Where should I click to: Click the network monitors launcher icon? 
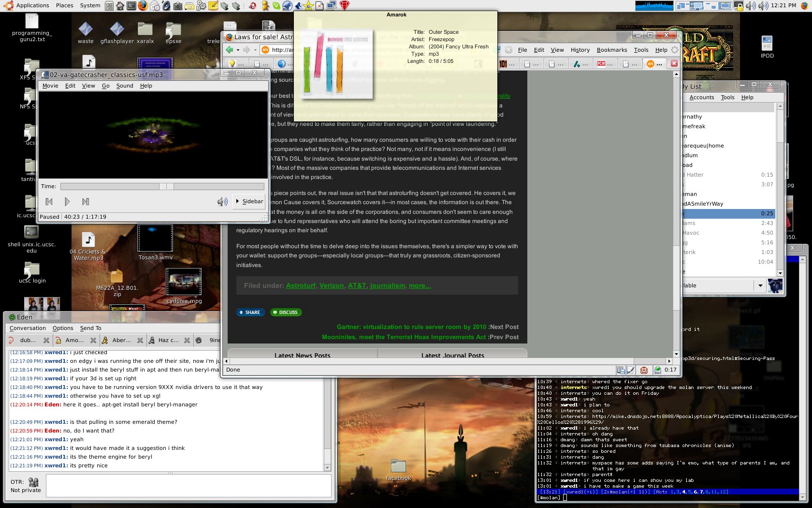tap(332, 6)
